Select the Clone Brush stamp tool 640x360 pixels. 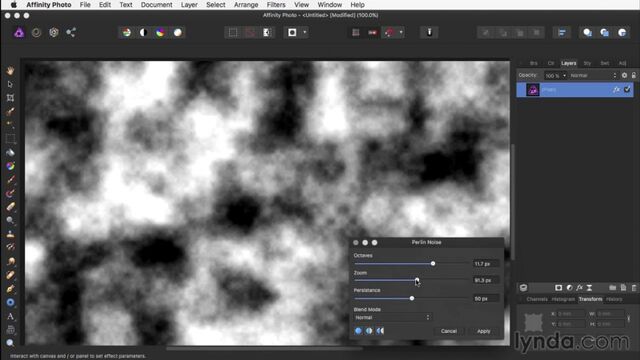click(10, 234)
